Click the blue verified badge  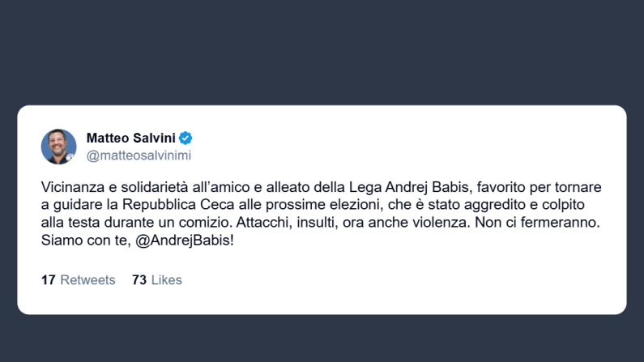(x=186, y=138)
